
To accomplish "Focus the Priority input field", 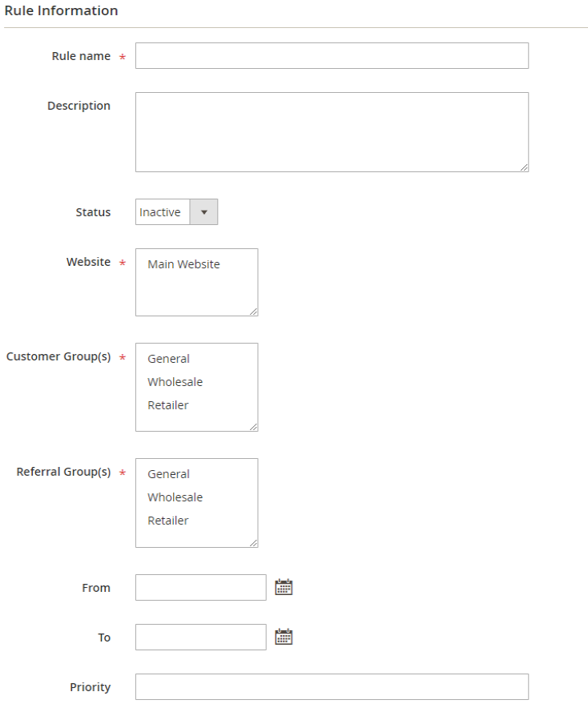I will (332, 687).
